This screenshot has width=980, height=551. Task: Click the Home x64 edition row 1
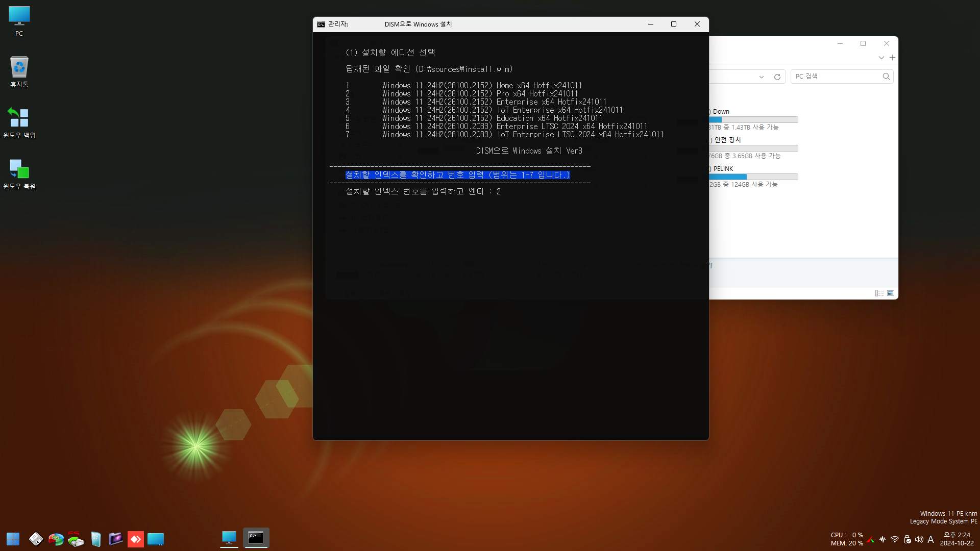point(463,86)
